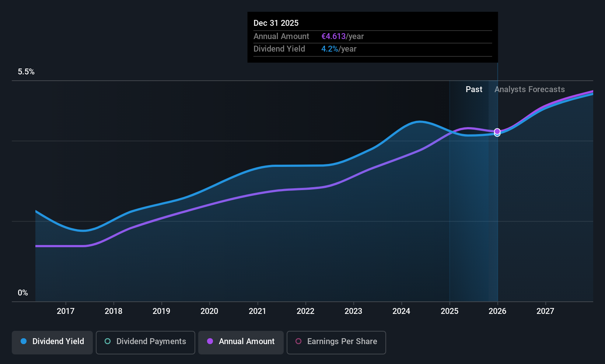The image size is (605, 364).
Task: Click the €4.613 annual amount value
Action: click(x=333, y=36)
